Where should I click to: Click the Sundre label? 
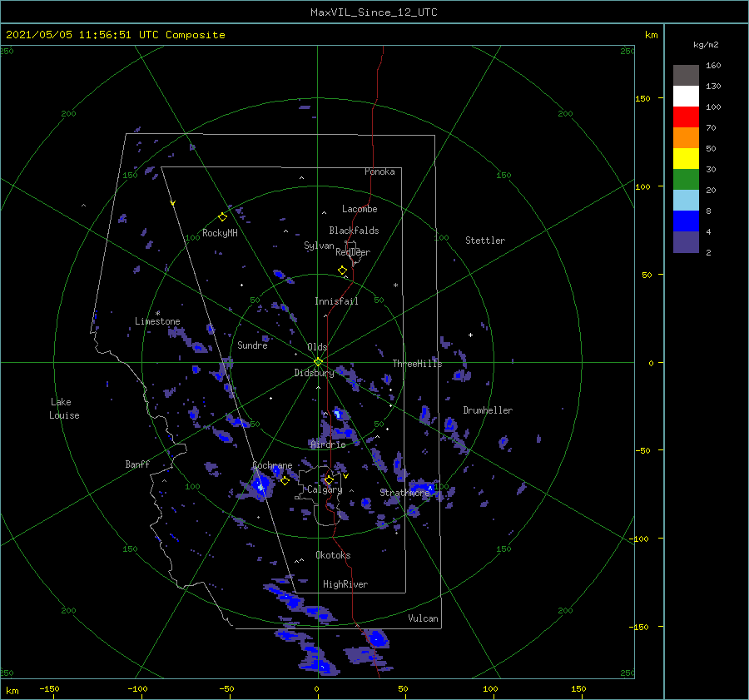coord(252,345)
